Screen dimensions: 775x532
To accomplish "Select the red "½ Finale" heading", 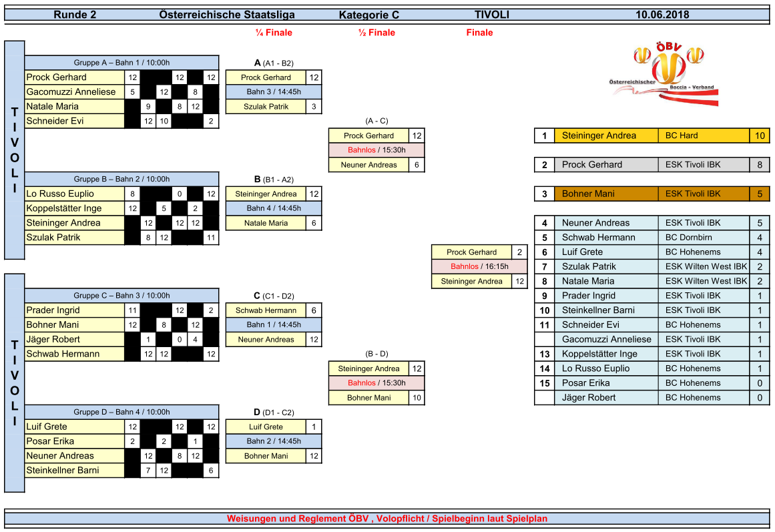I will pos(376,33).
